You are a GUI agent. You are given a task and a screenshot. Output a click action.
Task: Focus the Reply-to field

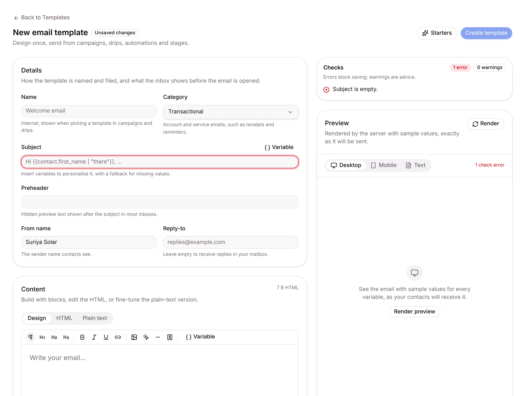[231, 242]
